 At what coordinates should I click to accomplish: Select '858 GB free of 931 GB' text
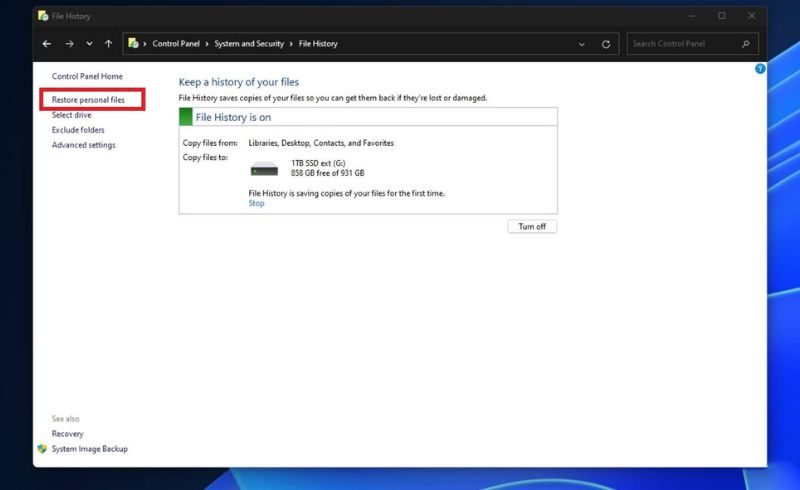click(x=328, y=174)
